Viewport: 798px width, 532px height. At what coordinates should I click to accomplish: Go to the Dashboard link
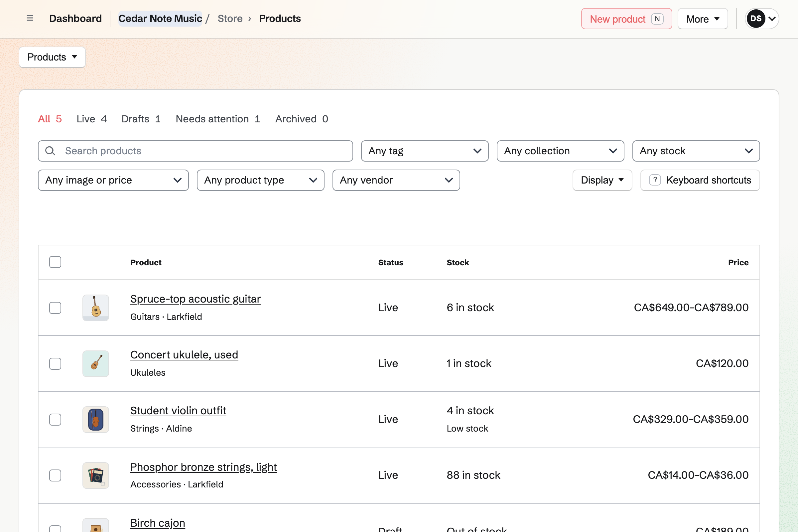pyautogui.click(x=75, y=18)
